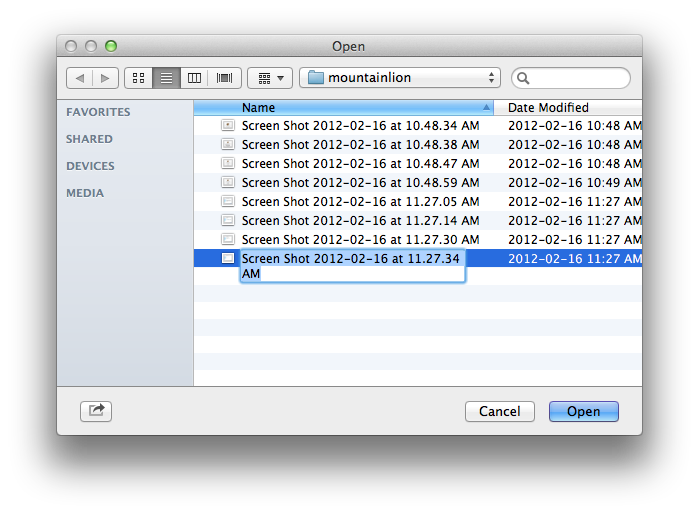699x514 pixels.
Task: Click the expanded 11.27.34 AM file name
Action: pos(353,266)
